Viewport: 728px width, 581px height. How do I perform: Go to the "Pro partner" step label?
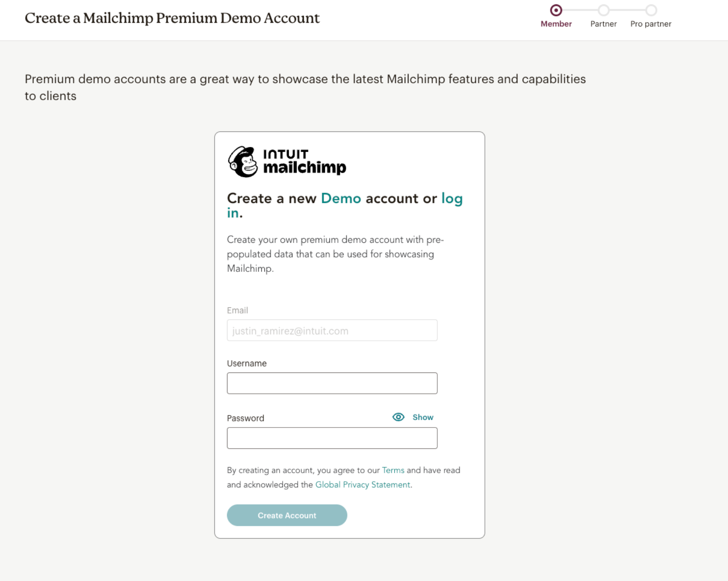(x=650, y=24)
